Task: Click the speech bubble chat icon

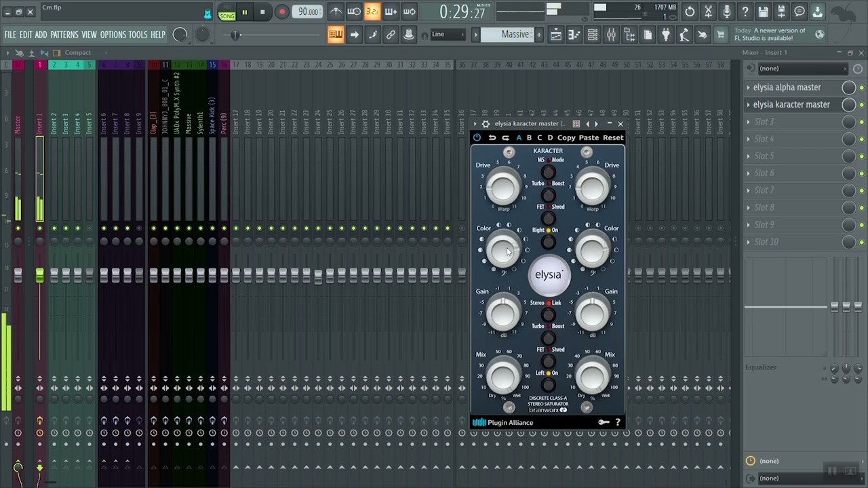Action: coord(800,12)
